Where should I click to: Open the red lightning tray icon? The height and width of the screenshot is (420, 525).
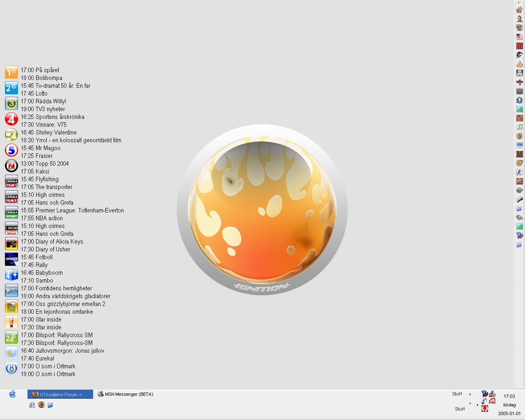tap(485, 409)
